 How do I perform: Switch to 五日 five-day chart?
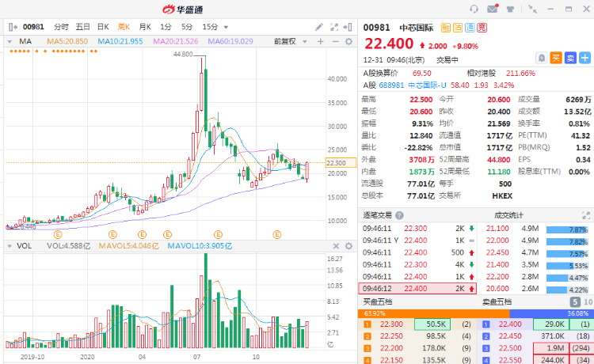coord(82,27)
